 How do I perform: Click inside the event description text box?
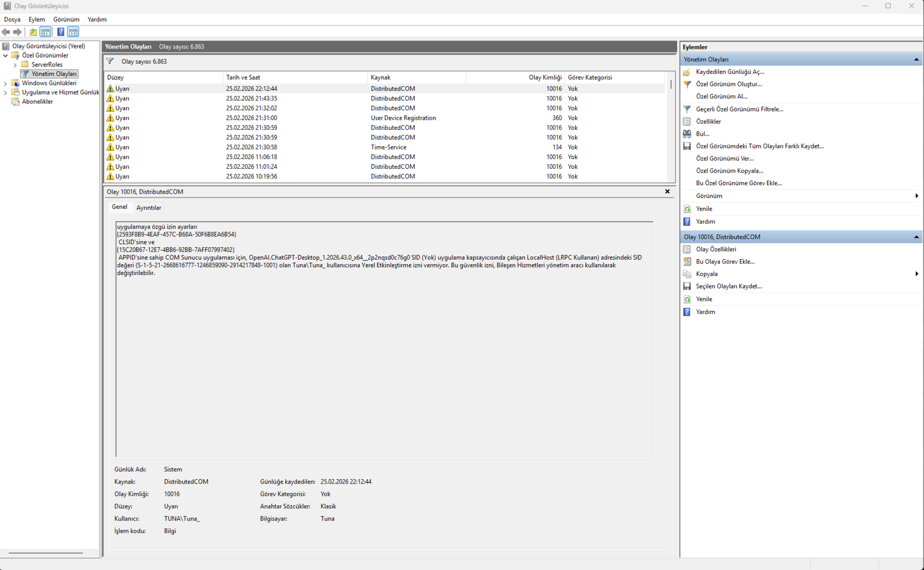coord(385,339)
